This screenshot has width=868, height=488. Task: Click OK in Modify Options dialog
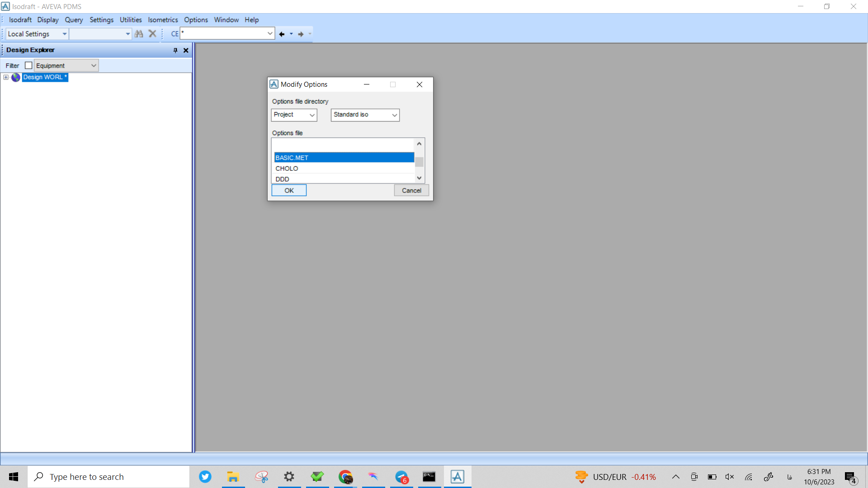(289, 191)
